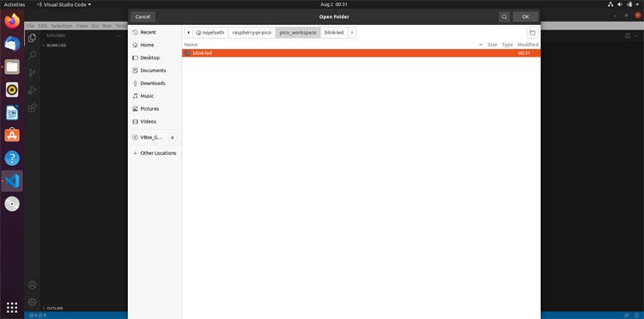Open the disc icon in the dock

click(x=12, y=204)
